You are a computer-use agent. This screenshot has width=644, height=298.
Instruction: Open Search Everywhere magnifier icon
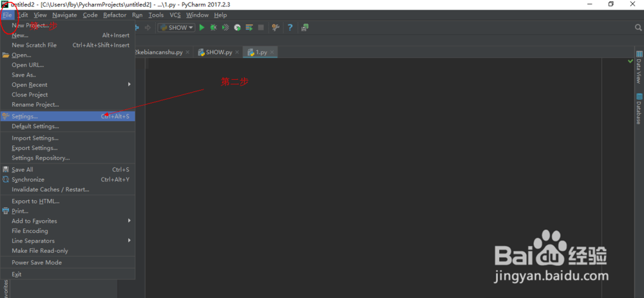point(638,28)
